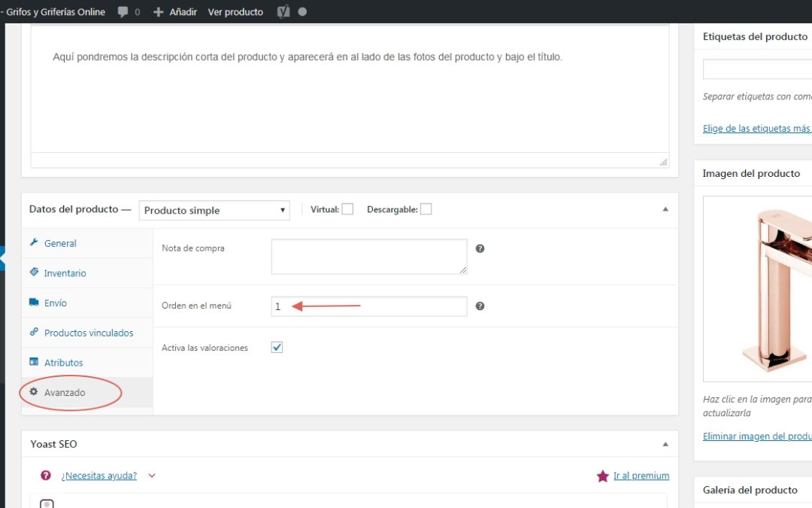The width and height of the screenshot is (812, 508).
Task: Tick the Descargable checkbox
Action: [426, 210]
